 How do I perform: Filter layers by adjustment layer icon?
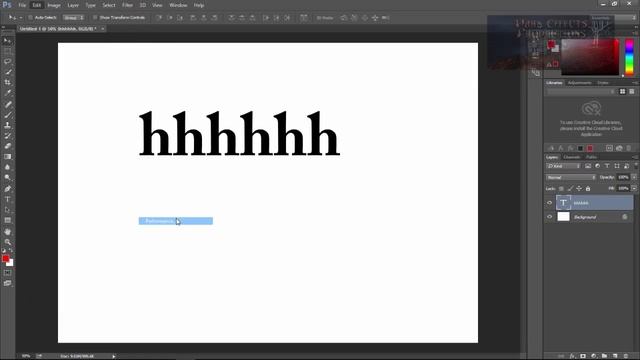coord(598,166)
